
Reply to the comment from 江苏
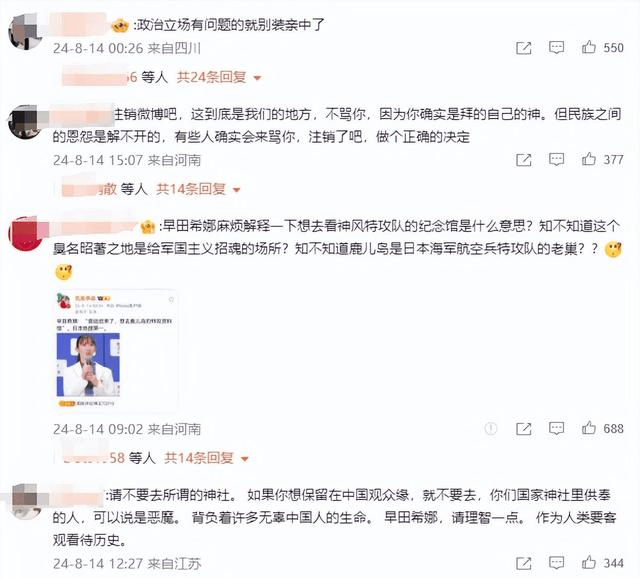[556, 563]
